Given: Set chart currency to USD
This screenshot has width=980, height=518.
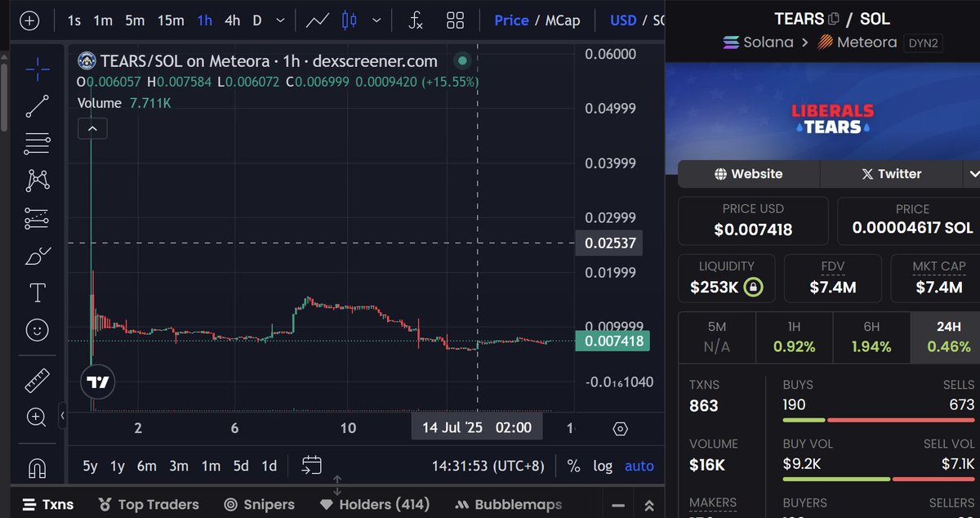Looking at the screenshot, I should (x=623, y=20).
